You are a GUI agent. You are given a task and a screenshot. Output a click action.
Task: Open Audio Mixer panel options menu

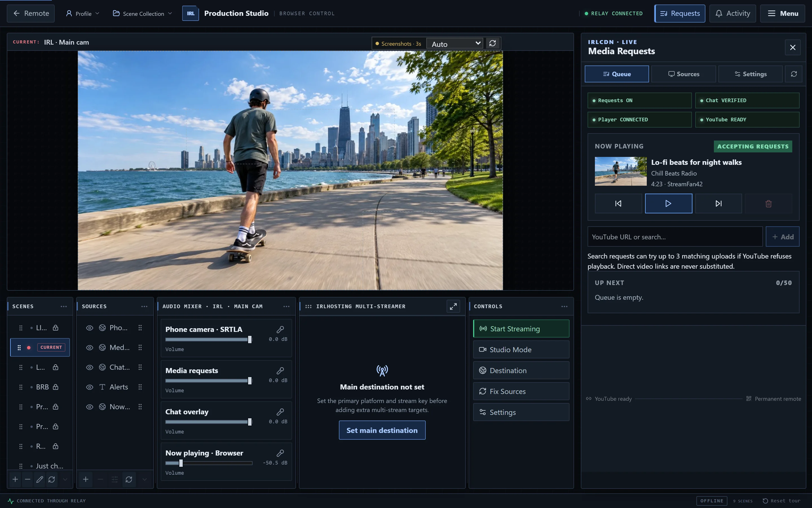(286, 306)
